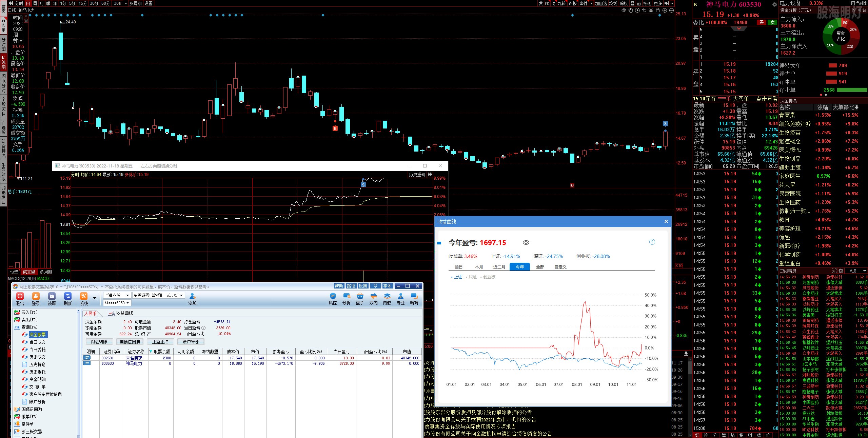Open settings gear in 短线精灵 panel header
This screenshot has width=868, height=438.
(841, 271)
